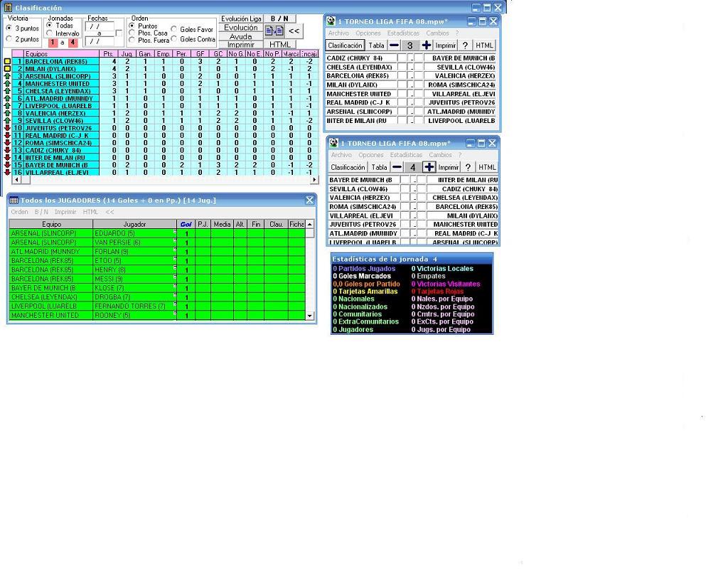Click green up arrow beside ARSENAL row

click(7, 76)
